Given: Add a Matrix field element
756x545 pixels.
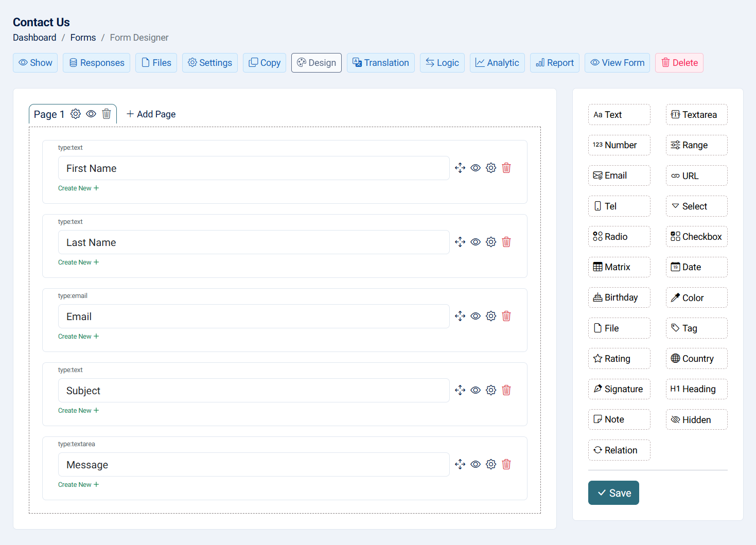Looking at the screenshot, I should tap(619, 267).
